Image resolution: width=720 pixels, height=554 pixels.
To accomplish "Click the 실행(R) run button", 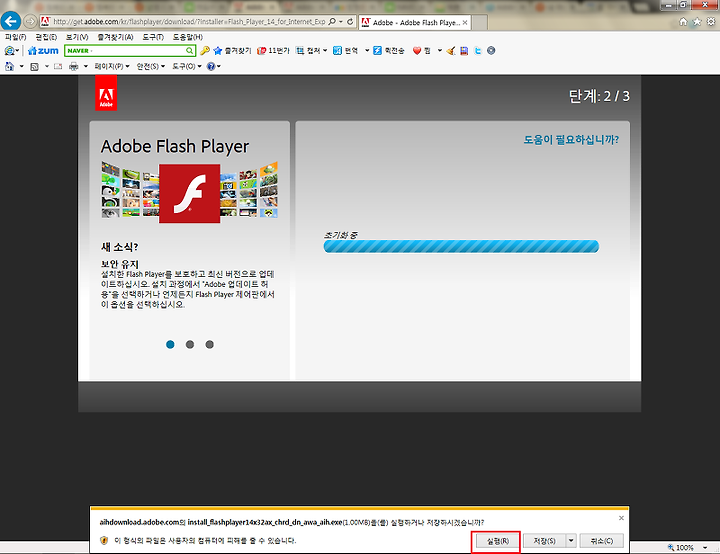I will pos(498,541).
